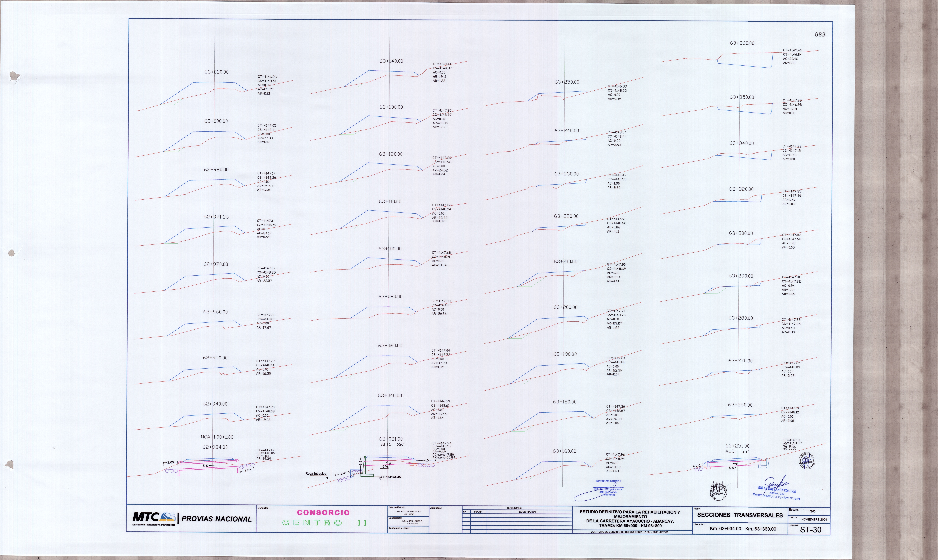938x560 pixels.
Task: Select the 62+971.26 station label
Action: click(x=216, y=217)
